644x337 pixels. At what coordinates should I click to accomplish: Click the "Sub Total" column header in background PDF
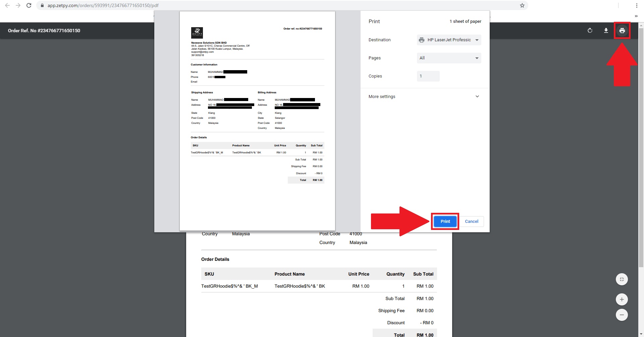click(423, 274)
